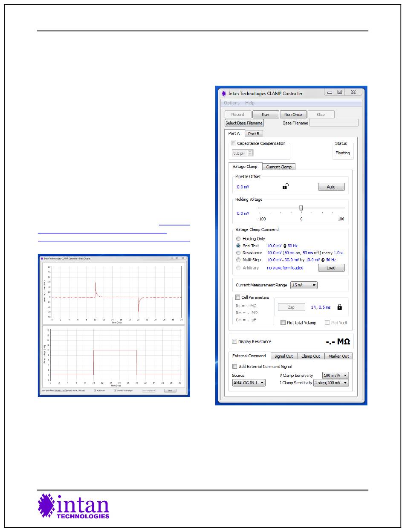Select the Holding Only radio button
405x532 pixels.
tap(238, 239)
